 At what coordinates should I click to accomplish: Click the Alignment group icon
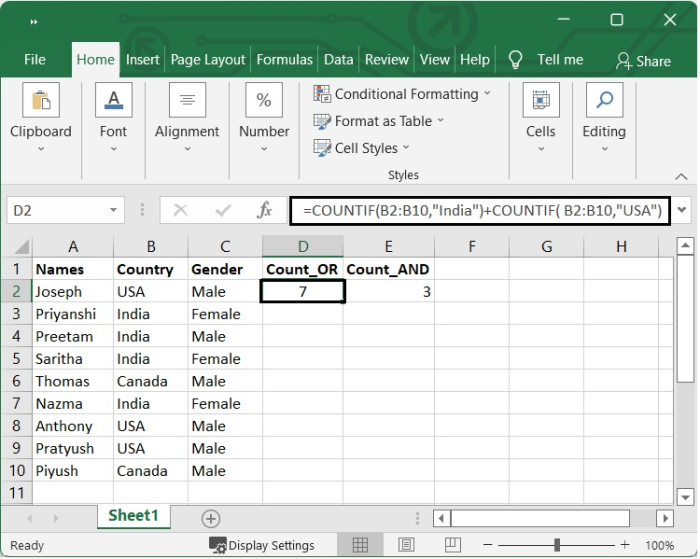(187, 101)
